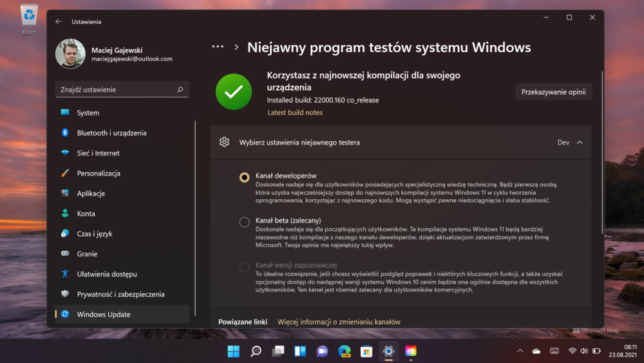Open Sieć i Internet settings
This screenshot has height=363, width=644.
tap(122, 153)
